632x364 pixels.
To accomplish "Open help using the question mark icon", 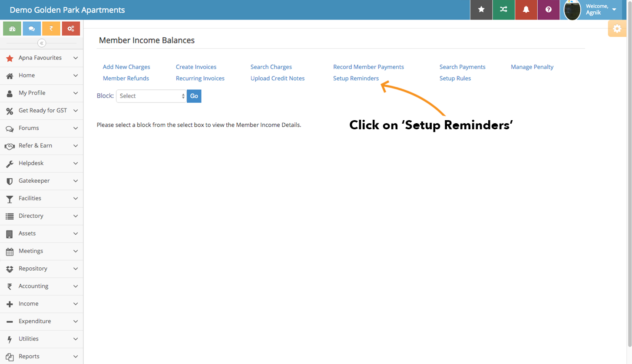I will coord(548,10).
